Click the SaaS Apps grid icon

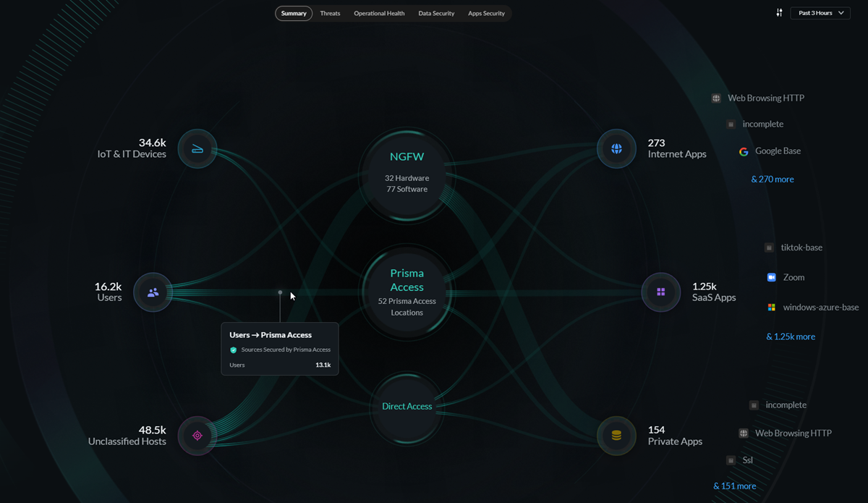660,292
